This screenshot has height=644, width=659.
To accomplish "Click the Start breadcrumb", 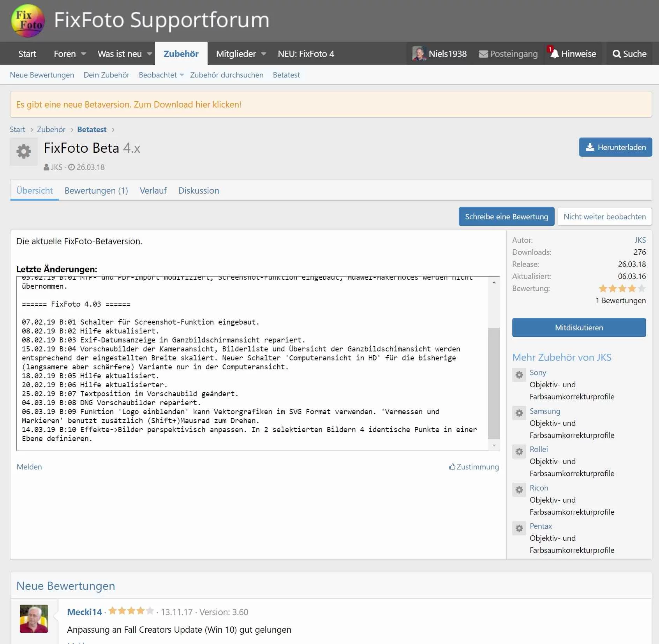I will pos(18,129).
